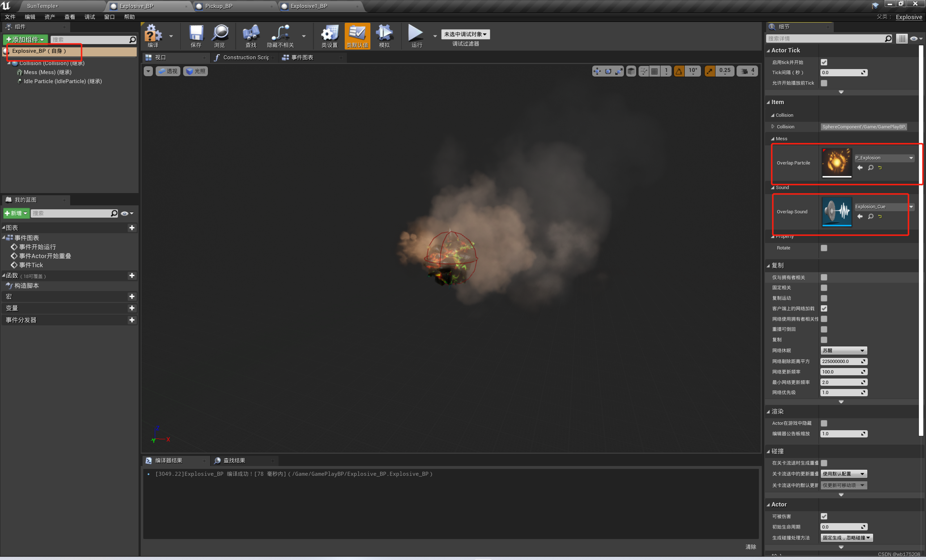Use selected asset arrow for Overlap Particle
The image size is (926, 560).
860,167
